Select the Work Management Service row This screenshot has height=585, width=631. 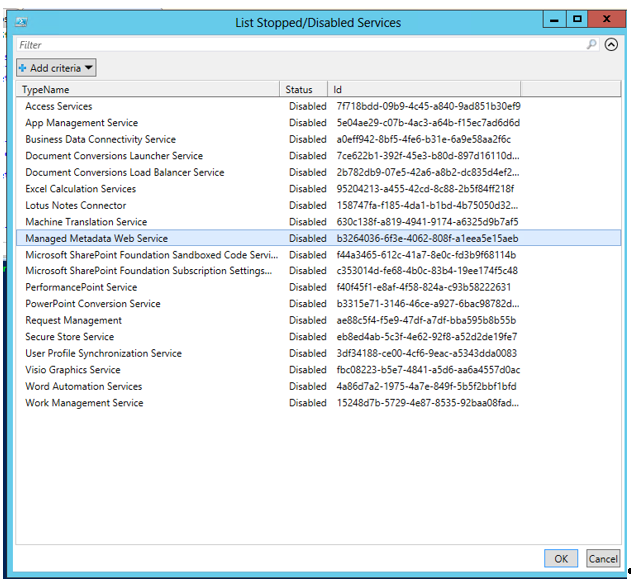click(x=318, y=403)
